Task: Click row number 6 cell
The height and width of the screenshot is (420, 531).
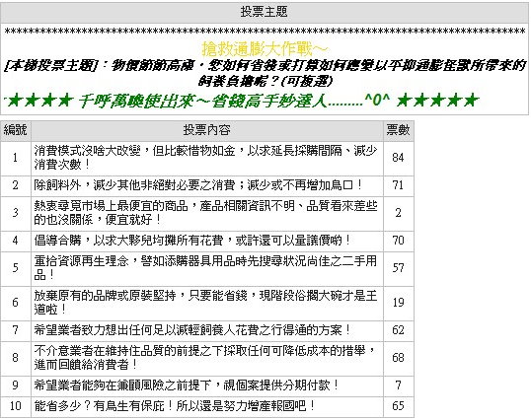Action: (15, 303)
